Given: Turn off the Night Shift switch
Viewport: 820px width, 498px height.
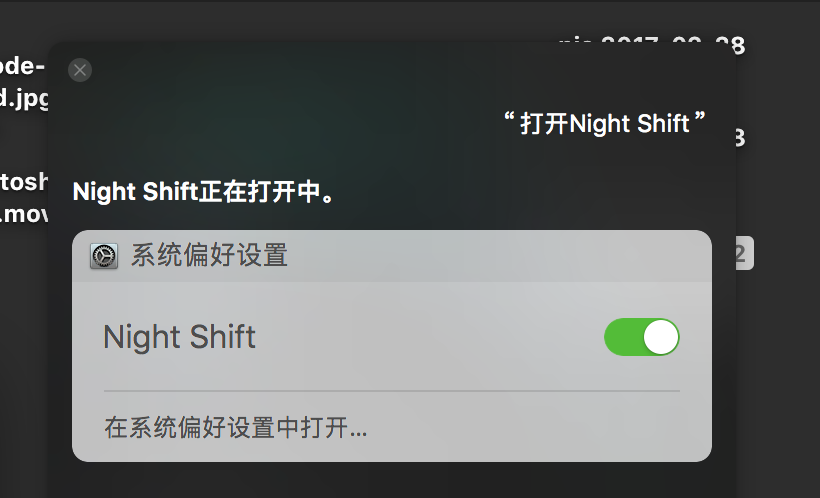Looking at the screenshot, I should click(x=641, y=337).
